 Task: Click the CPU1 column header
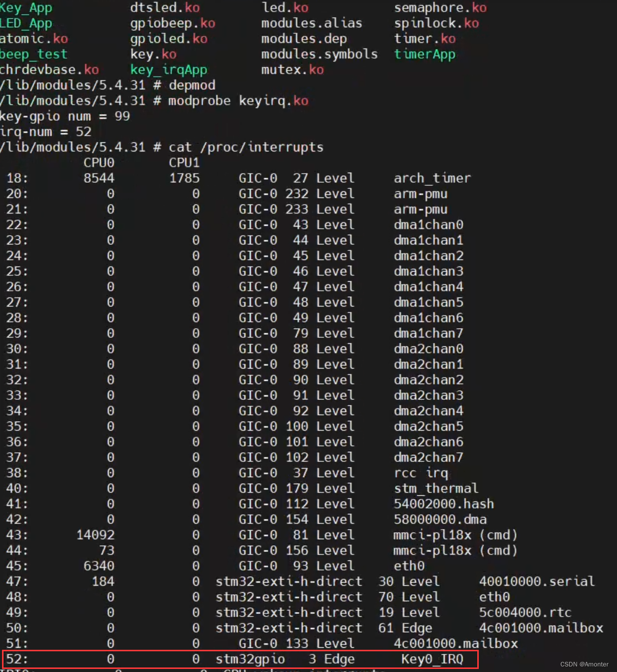pos(184,163)
